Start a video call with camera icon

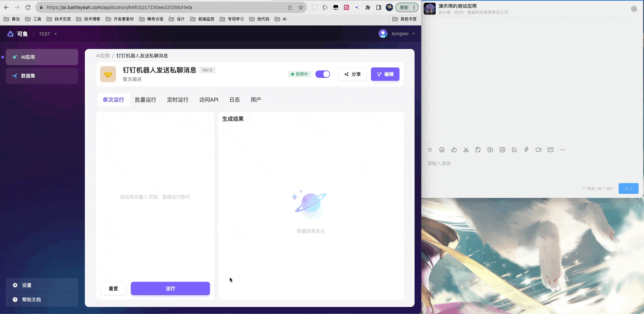pos(538,150)
